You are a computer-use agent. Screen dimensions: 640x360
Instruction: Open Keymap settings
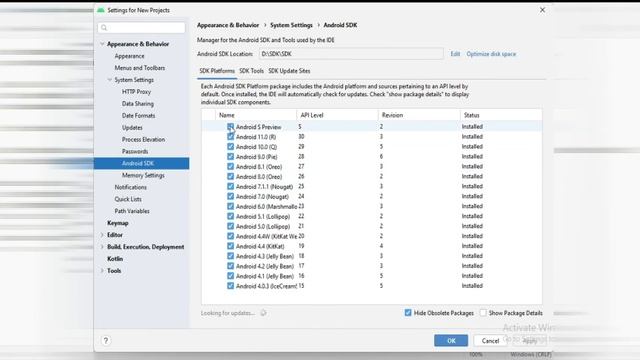click(x=118, y=223)
